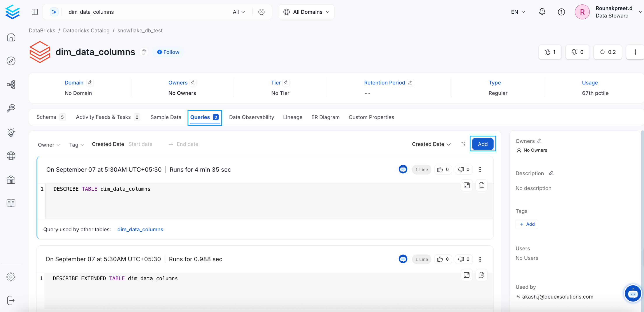644x312 pixels.
Task: Copy the DESCRIBE EXTENDED TABLE query
Action: (481, 275)
